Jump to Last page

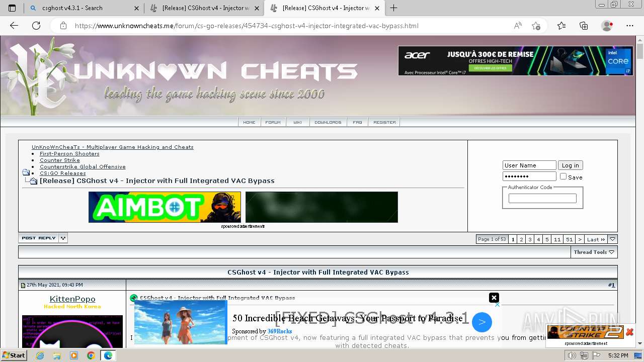pyautogui.click(x=596, y=239)
